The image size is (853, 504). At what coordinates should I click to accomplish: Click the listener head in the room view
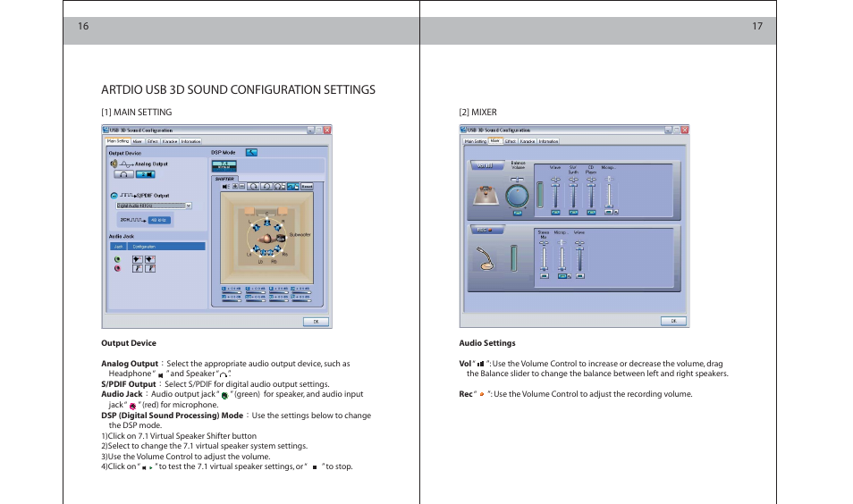(x=266, y=239)
